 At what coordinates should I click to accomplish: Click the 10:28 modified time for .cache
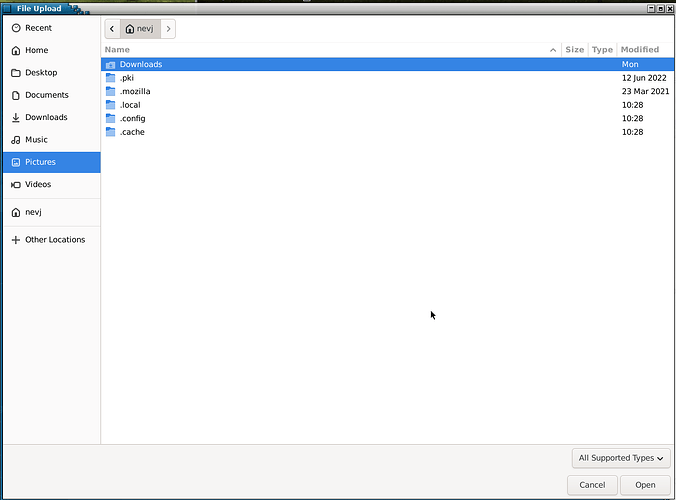(x=632, y=132)
